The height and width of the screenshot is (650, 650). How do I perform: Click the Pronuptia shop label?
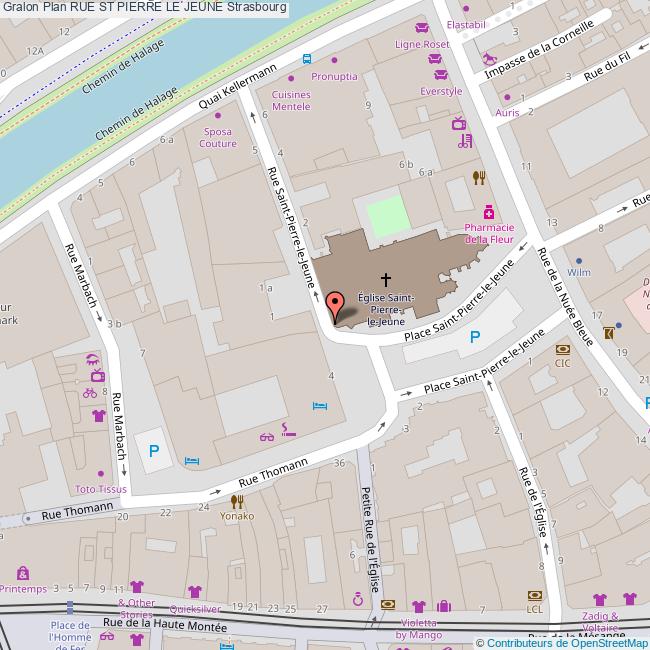click(x=333, y=76)
